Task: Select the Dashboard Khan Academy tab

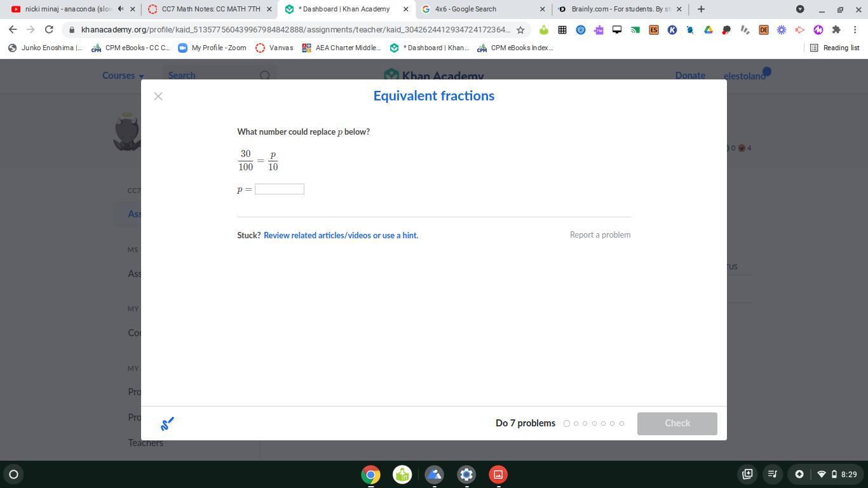Action: 346,9
